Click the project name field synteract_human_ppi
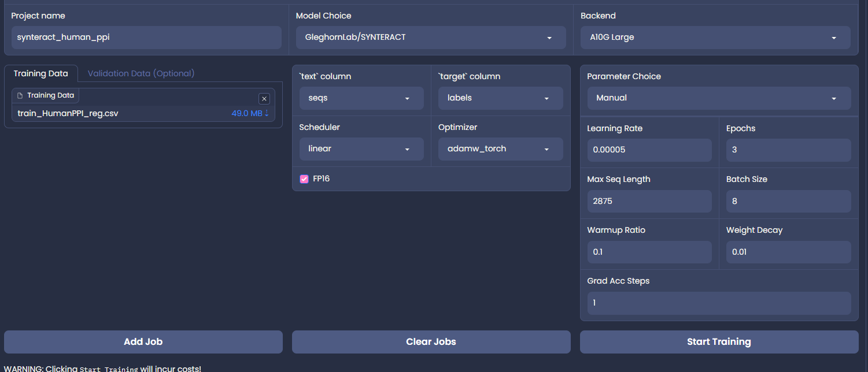This screenshot has width=868, height=372. click(145, 38)
